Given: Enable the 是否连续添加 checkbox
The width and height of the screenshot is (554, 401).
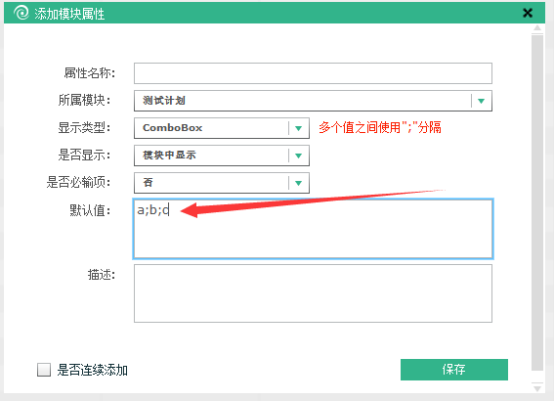Looking at the screenshot, I should (44, 370).
